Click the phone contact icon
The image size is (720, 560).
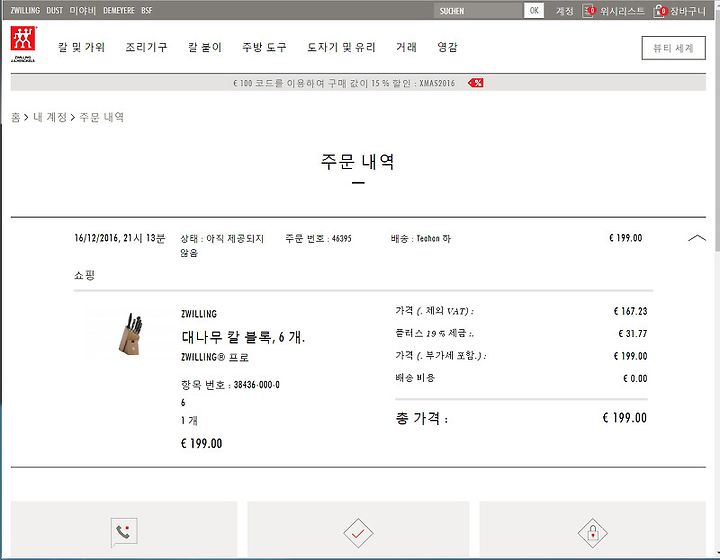[124, 532]
